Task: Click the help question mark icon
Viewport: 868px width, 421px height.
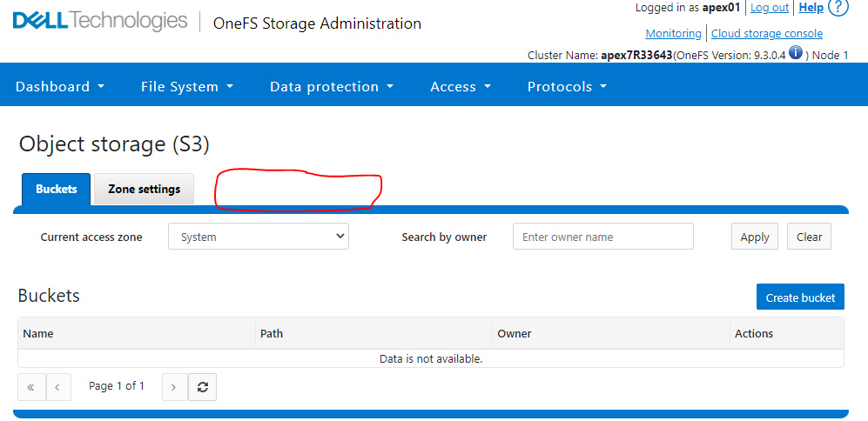Action: 838,8
